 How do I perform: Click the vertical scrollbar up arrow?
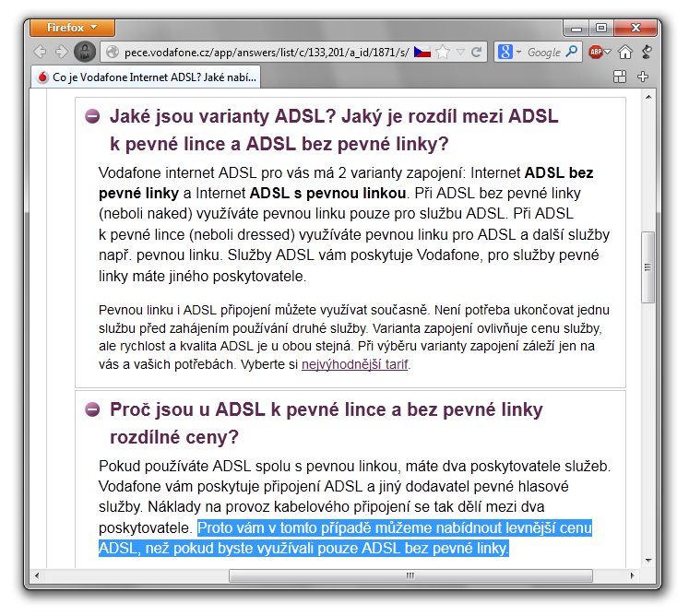pos(648,97)
